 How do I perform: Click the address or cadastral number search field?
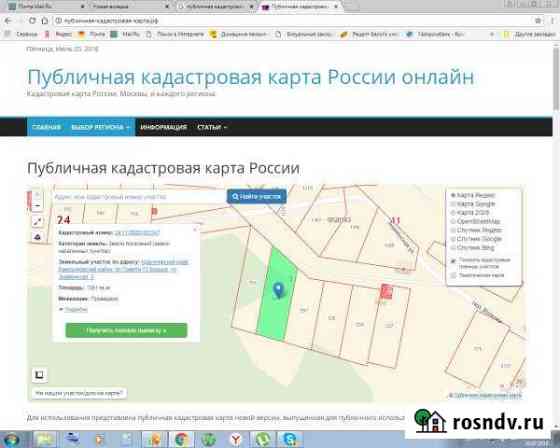click(139, 197)
